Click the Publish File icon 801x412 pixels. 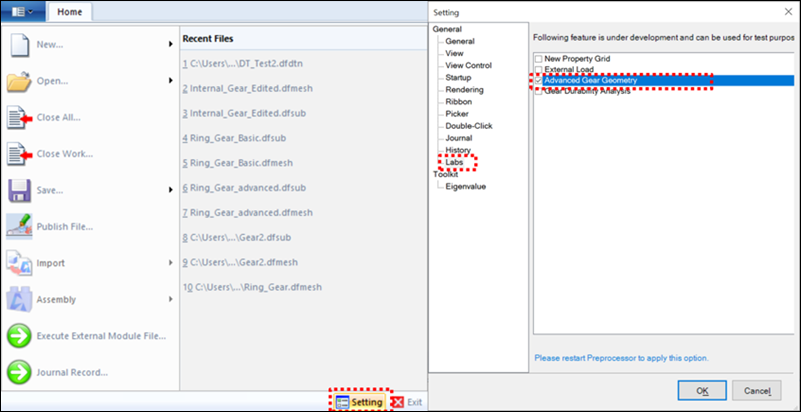point(19,227)
